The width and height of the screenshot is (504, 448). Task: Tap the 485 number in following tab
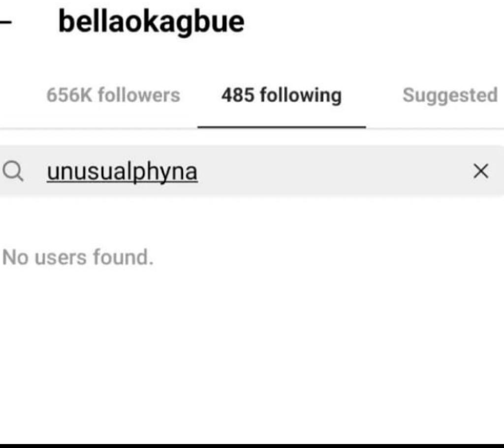click(x=238, y=95)
